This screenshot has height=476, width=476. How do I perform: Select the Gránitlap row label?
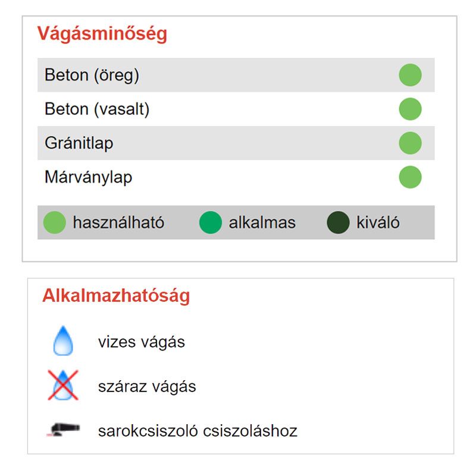click(79, 143)
